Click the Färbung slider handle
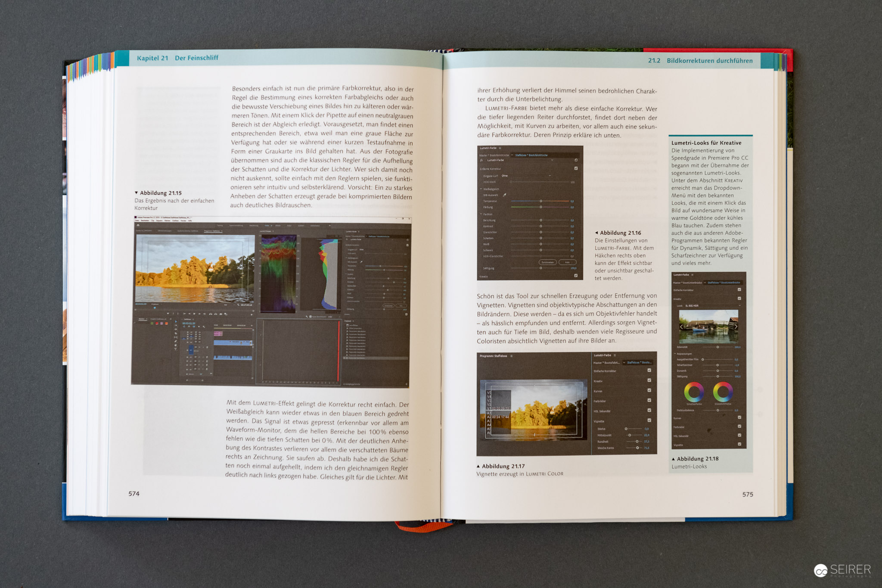This screenshot has width=882, height=588. pos(541,207)
